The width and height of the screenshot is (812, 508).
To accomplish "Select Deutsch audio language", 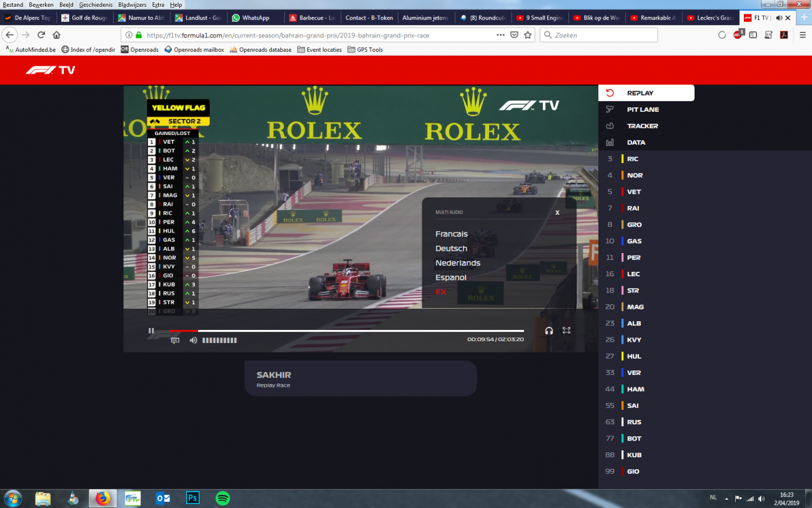I will click(x=451, y=248).
